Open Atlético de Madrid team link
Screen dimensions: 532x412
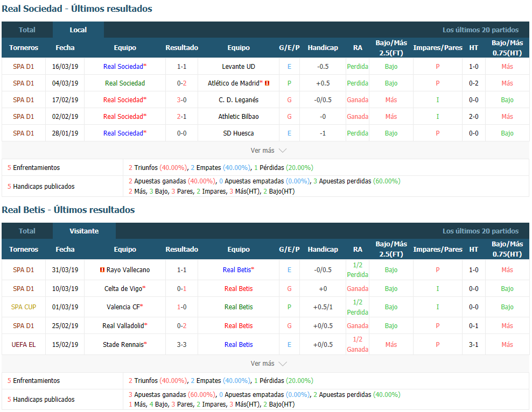[234, 83]
